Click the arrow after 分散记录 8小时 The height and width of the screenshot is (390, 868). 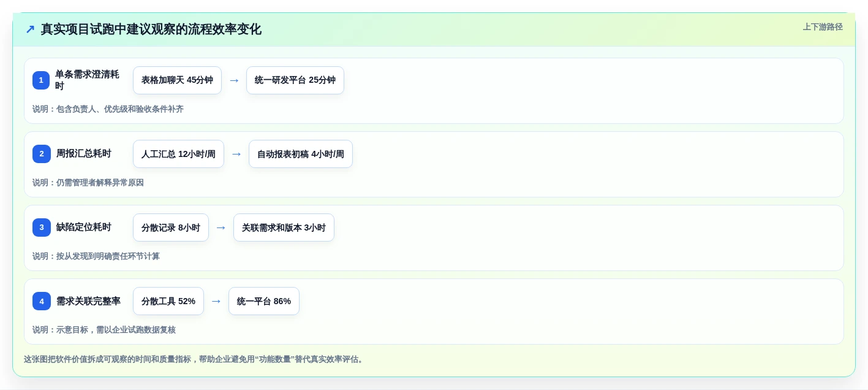(x=221, y=227)
